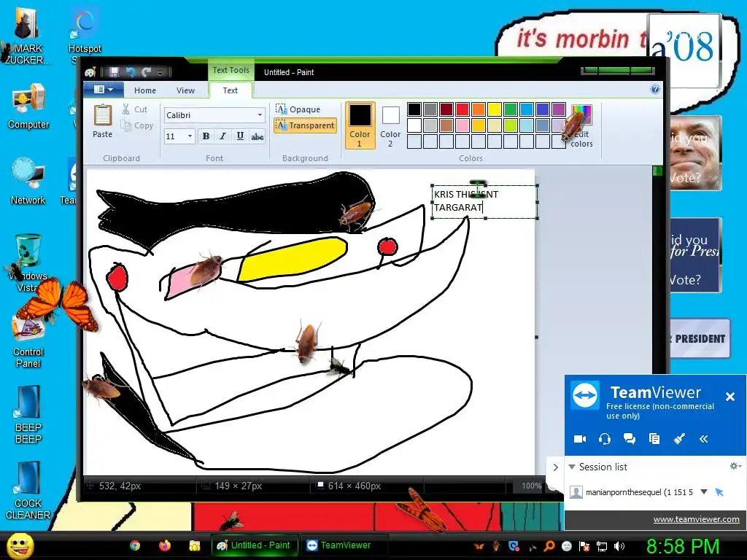Toggle Bold text formatting
The width and height of the screenshot is (747, 560).
tap(206, 136)
